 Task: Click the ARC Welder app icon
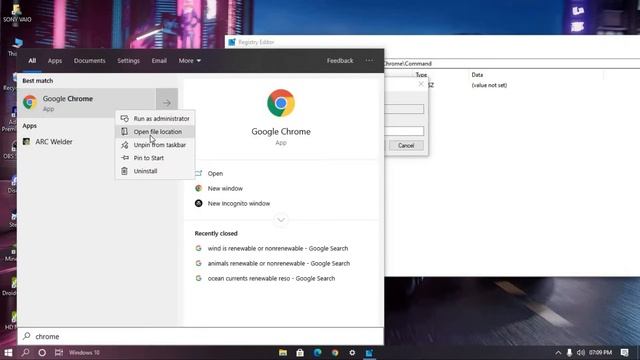[27, 142]
